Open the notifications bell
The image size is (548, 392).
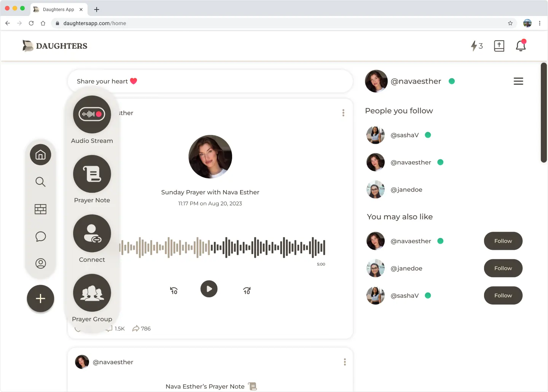[x=521, y=46]
